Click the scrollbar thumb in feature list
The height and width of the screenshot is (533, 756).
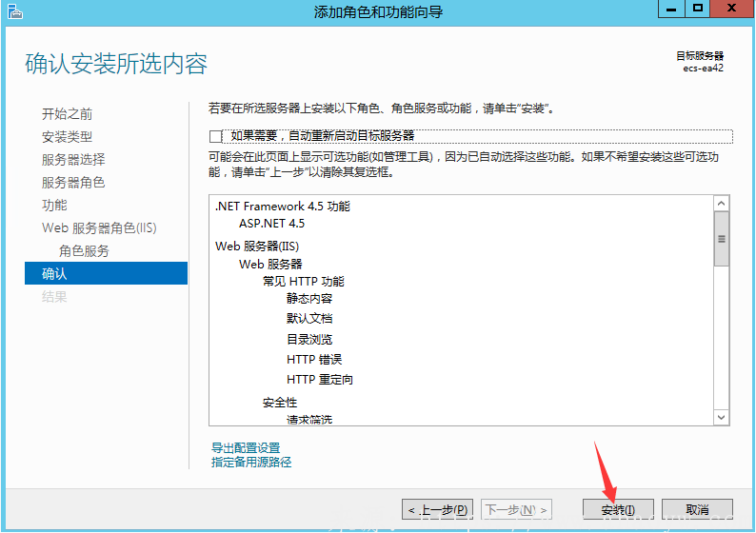722,240
